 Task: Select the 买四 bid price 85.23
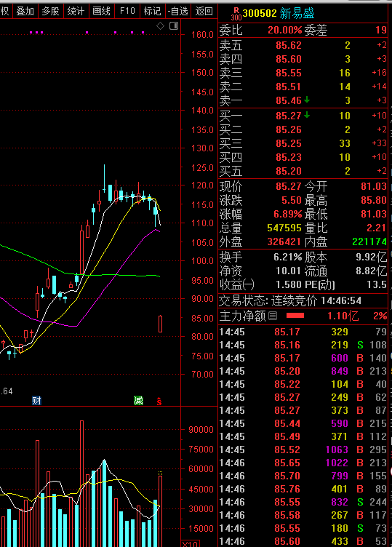coord(289,157)
